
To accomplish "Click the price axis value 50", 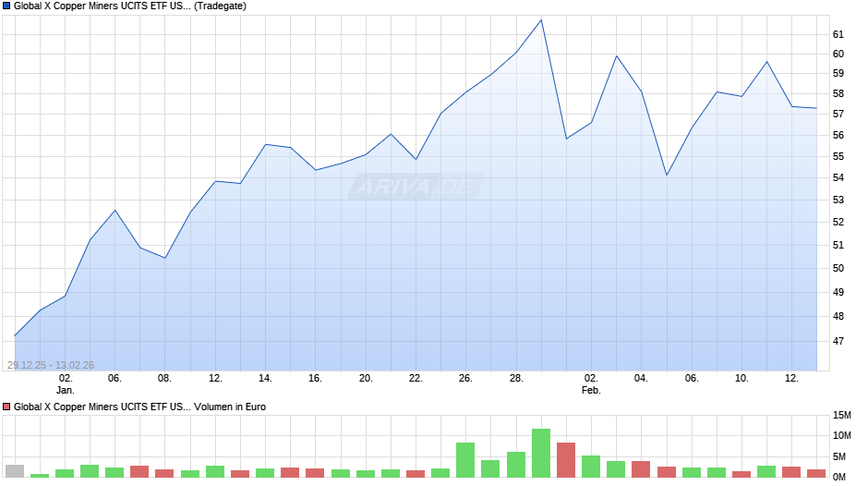I will point(838,268).
